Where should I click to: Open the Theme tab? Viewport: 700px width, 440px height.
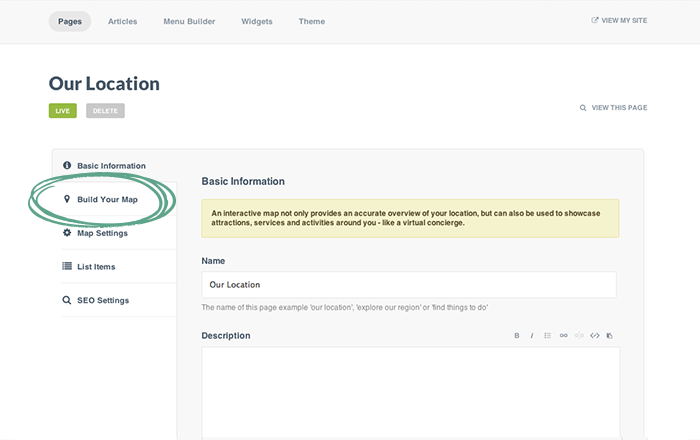tap(311, 21)
